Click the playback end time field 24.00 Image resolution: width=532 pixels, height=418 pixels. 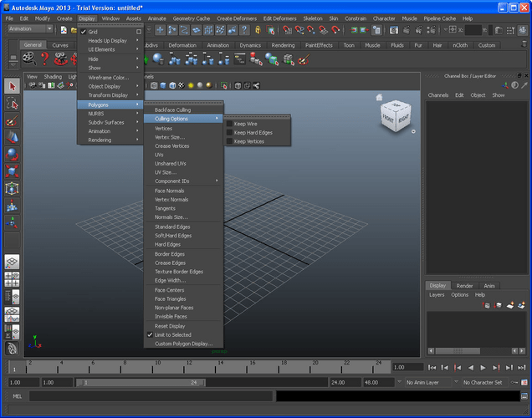click(345, 382)
